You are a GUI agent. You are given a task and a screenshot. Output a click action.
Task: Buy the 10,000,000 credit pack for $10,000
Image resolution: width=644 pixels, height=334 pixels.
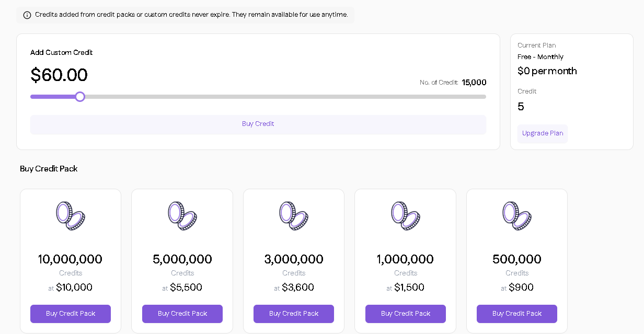pyautogui.click(x=71, y=314)
